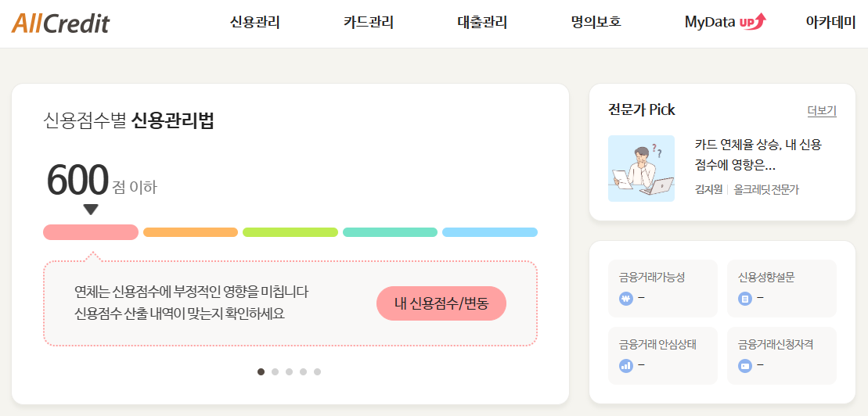Screen dimensions: 868x416
Task: Open the 대출관리 menu
Action: [482, 23]
